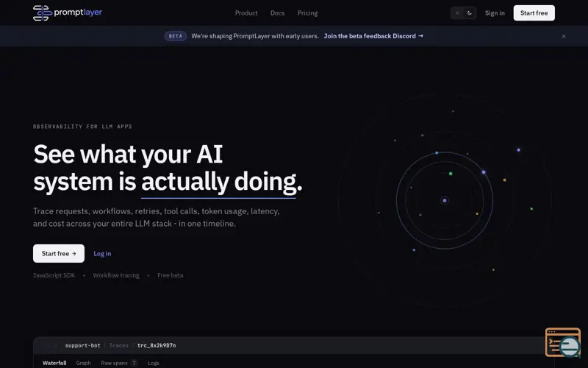Click trace ID trc_8x2k9D7n
This screenshot has width=588, height=368.
[x=157, y=345]
